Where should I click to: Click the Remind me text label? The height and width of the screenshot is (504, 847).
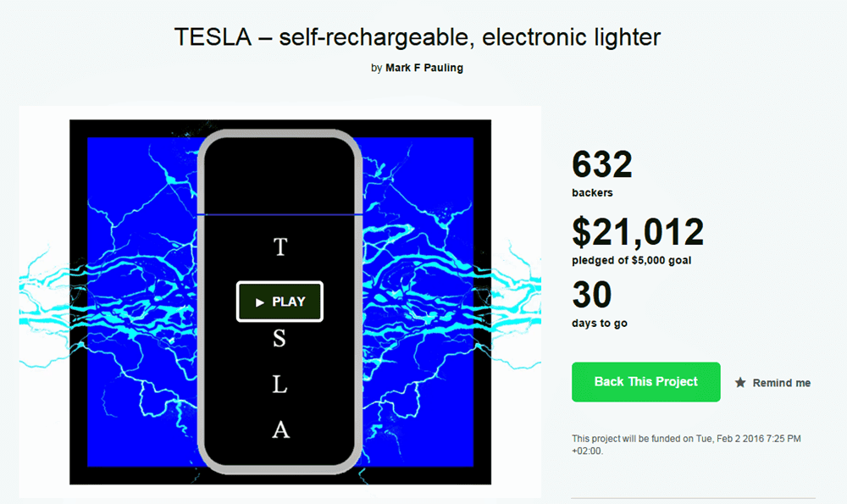tap(781, 383)
